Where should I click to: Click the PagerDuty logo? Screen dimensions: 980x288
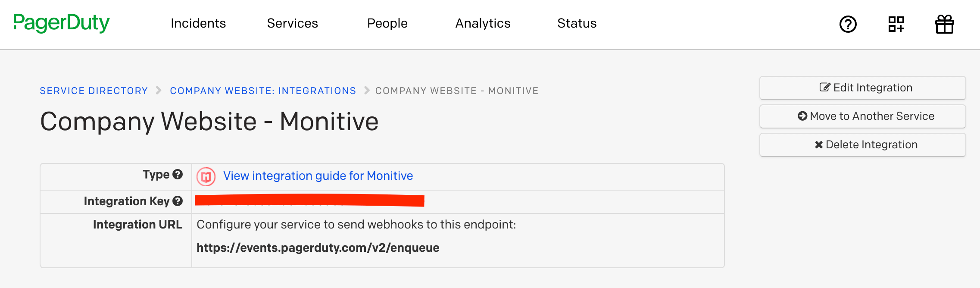coord(61,23)
